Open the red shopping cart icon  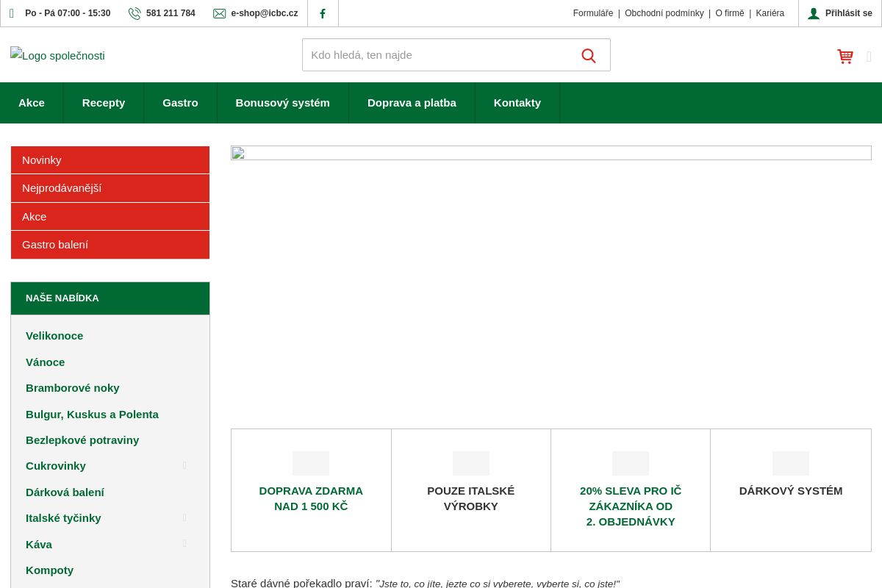[845, 57]
